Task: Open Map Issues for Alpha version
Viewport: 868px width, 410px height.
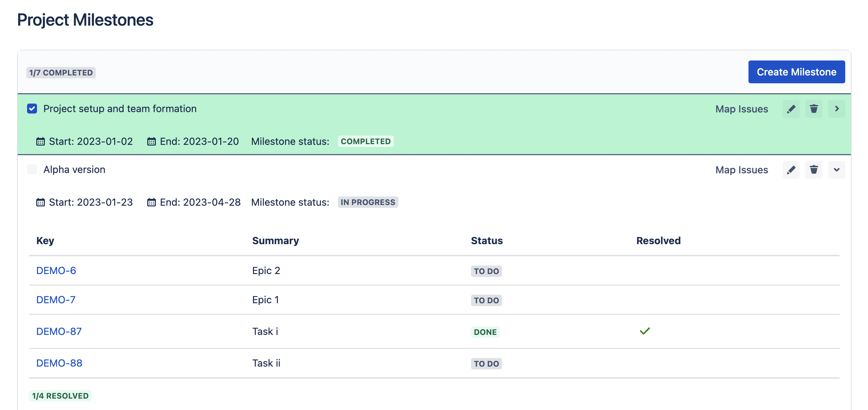Action: click(742, 170)
